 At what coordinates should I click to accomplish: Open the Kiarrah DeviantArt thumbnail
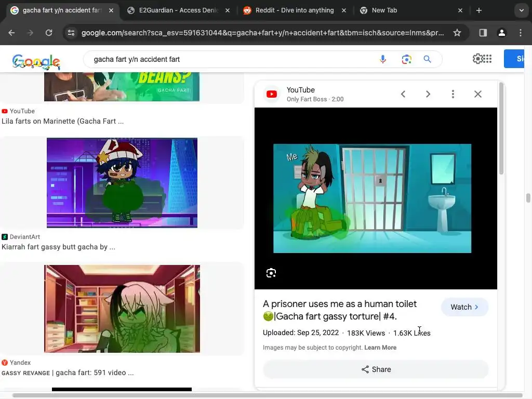coord(122,183)
